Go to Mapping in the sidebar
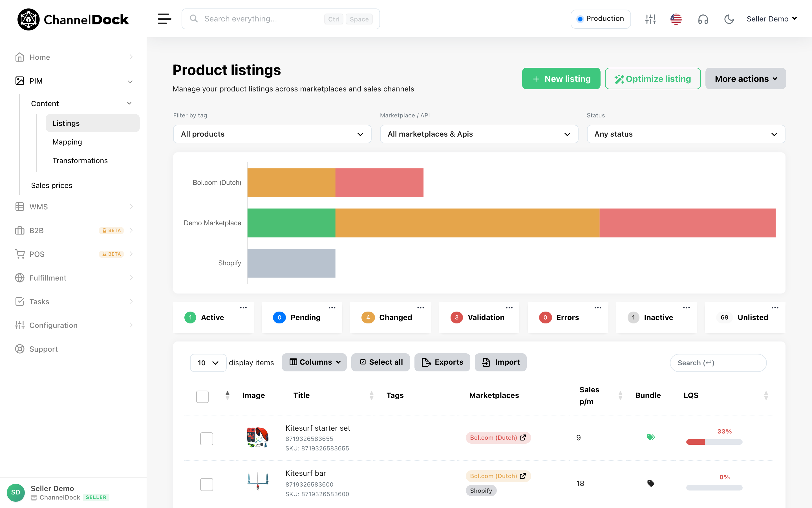This screenshot has height=508, width=812. coord(67,142)
